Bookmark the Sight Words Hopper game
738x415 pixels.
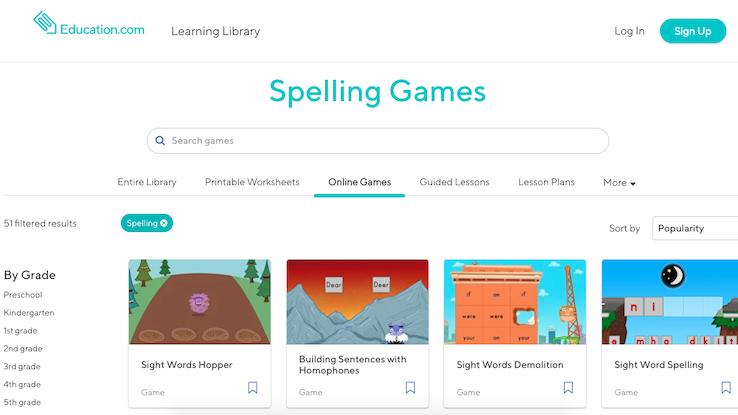(253, 387)
